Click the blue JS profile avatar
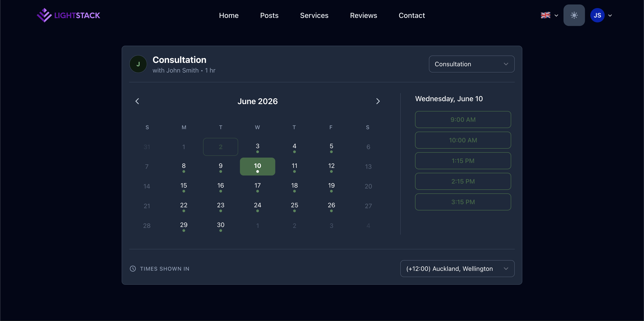644x321 pixels. [x=597, y=15]
